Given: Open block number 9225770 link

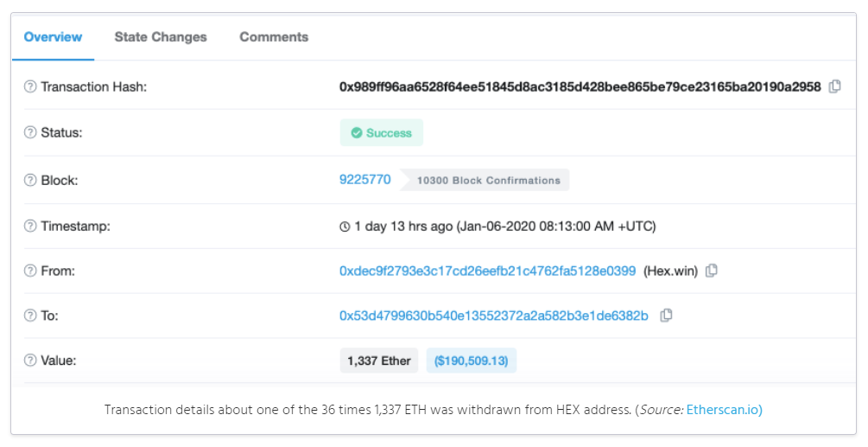Looking at the screenshot, I should tap(364, 180).
